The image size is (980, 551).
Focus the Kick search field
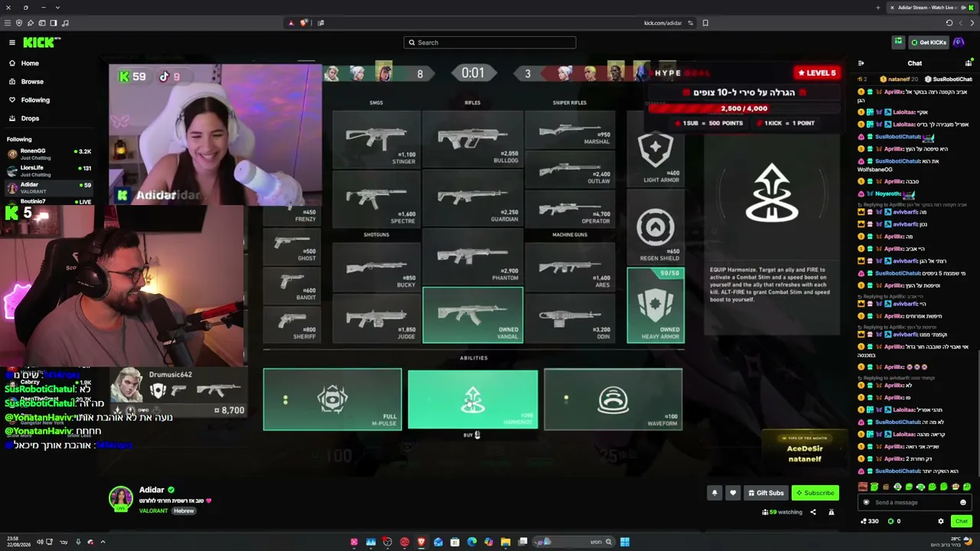490,43
